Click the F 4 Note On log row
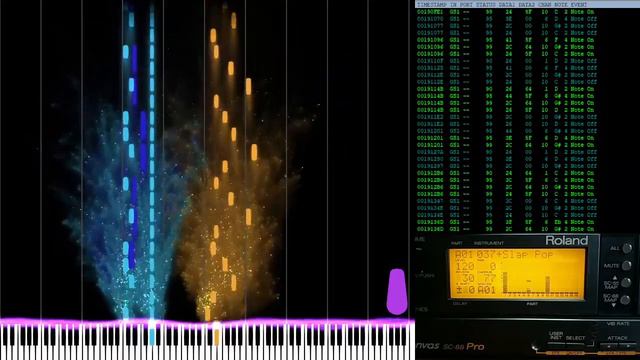 (x=506, y=40)
